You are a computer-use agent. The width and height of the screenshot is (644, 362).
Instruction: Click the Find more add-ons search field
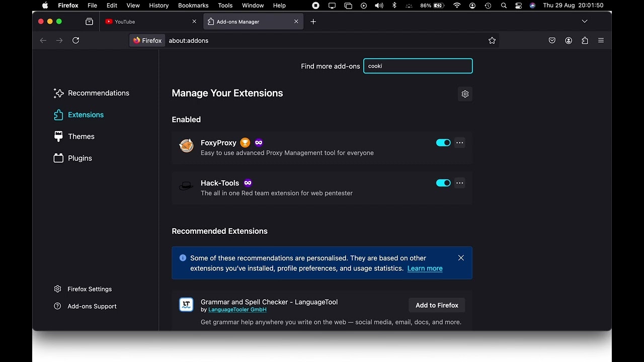pyautogui.click(x=418, y=66)
